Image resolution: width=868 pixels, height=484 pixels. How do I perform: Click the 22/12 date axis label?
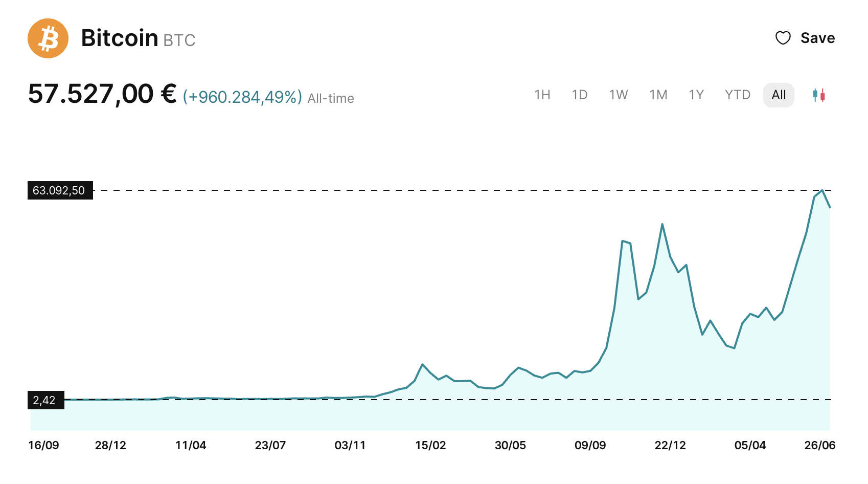(670, 445)
